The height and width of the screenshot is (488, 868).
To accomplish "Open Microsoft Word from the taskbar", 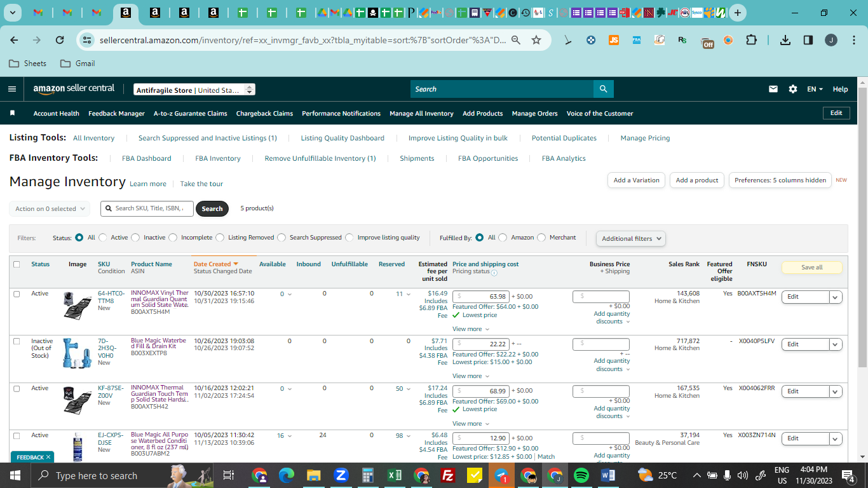I will [x=607, y=475].
